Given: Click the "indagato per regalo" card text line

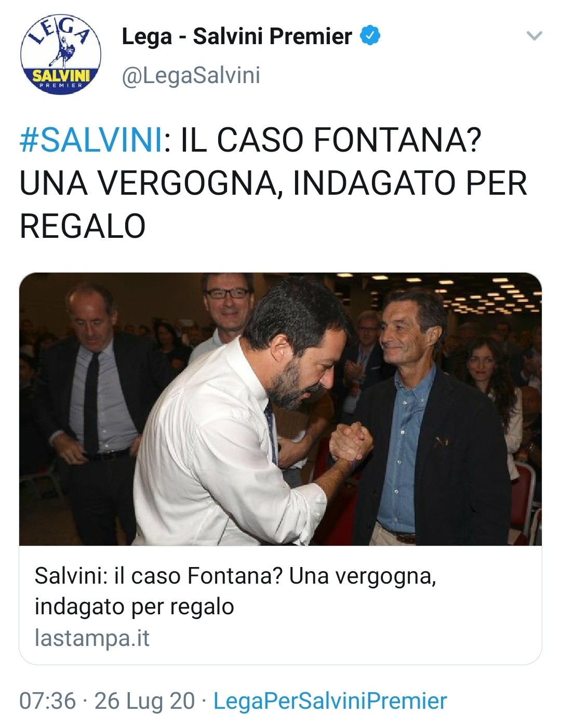Looking at the screenshot, I should tap(135, 606).
